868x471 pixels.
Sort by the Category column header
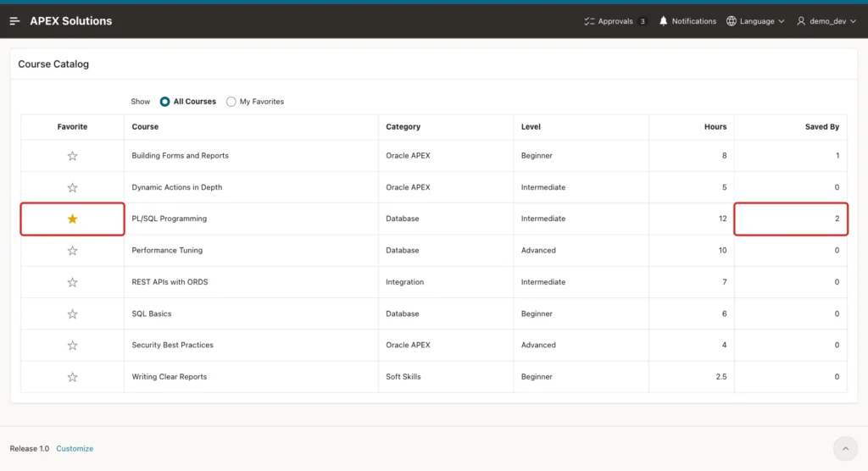[403, 127]
